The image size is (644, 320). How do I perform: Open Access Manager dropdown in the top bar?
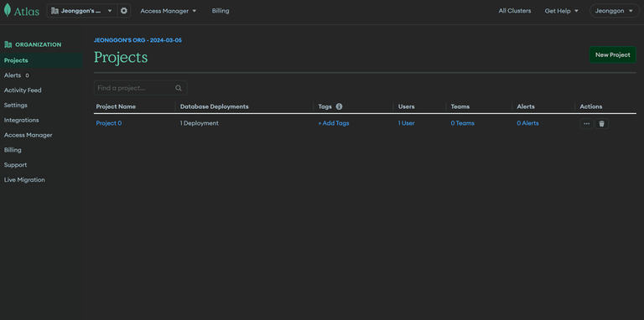(169, 11)
